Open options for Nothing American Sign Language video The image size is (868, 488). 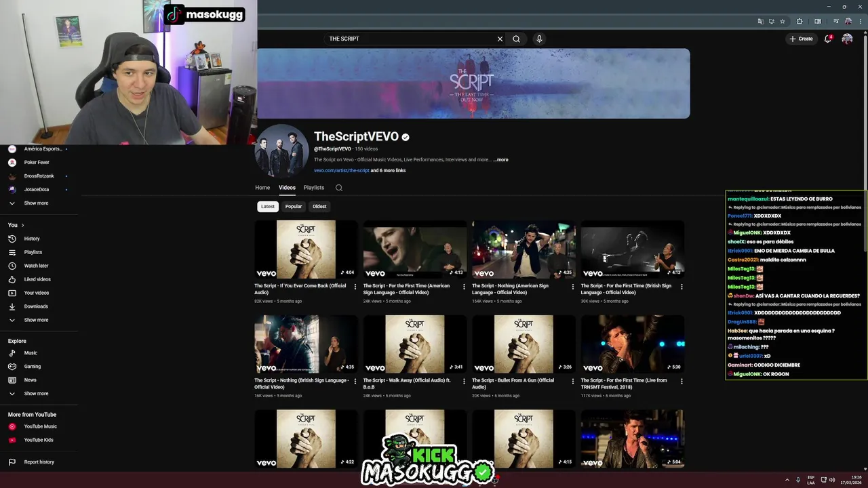pos(572,287)
